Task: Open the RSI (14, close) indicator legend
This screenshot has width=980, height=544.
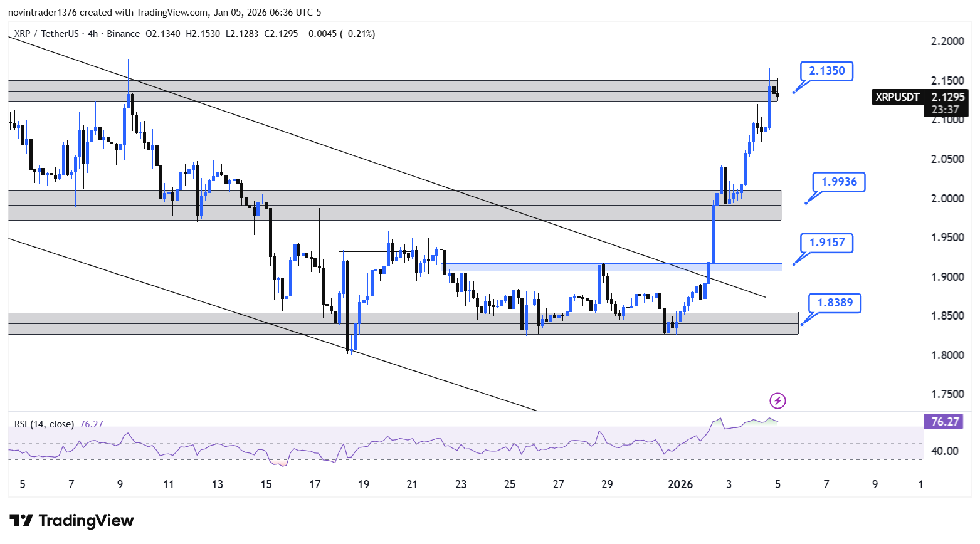Action: (x=44, y=424)
